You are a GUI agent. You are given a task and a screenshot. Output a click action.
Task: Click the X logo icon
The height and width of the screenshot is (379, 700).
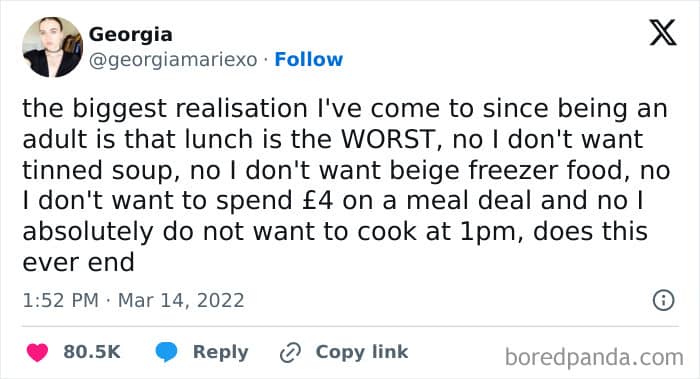pyautogui.click(x=663, y=33)
